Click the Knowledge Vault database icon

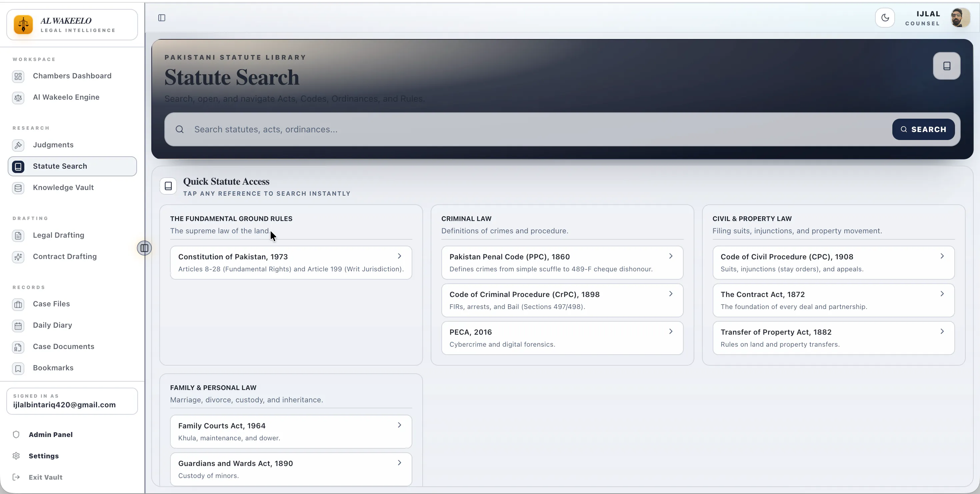click(18, 188)
